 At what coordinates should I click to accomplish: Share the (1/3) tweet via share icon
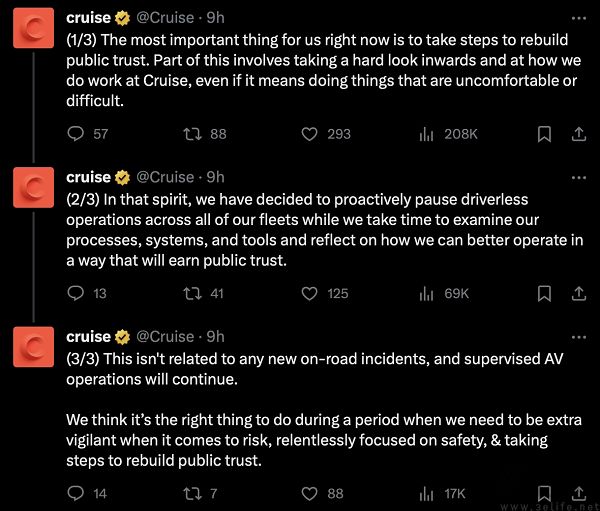[579, 134]
